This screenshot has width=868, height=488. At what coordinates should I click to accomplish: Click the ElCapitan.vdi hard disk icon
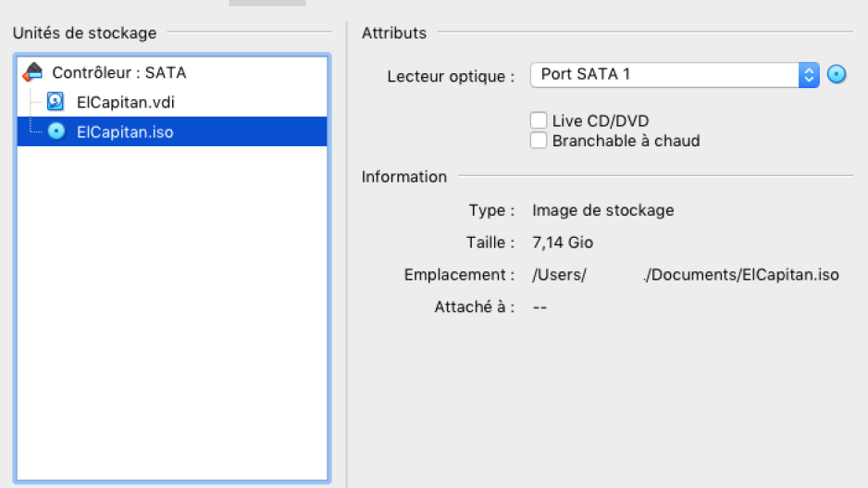pos(56,102)
